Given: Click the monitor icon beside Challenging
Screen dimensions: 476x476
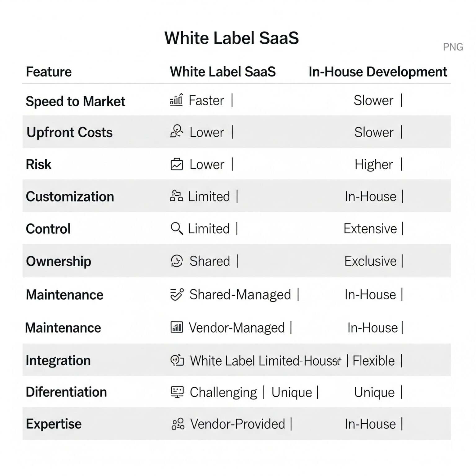Looking at the screenshot, I should [x=177, y=392].
